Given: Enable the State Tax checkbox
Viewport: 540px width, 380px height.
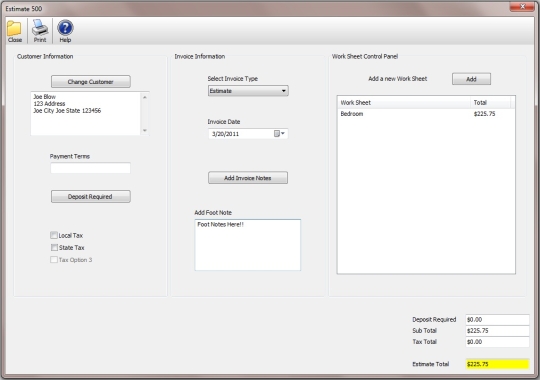Looking at the screenshot, I should [54, 247].
